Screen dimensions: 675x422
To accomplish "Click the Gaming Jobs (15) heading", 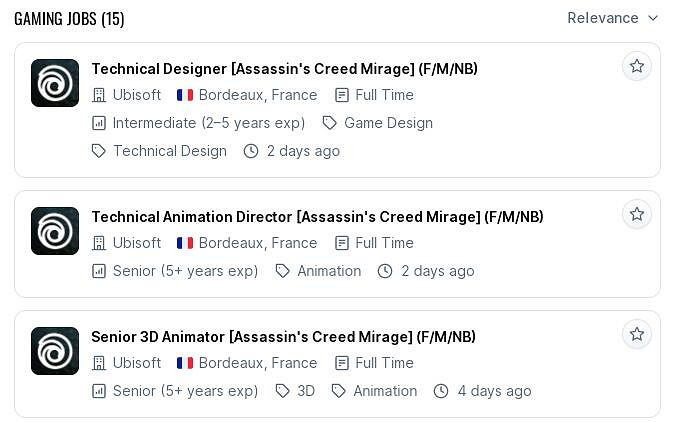I will click(69, 19).
